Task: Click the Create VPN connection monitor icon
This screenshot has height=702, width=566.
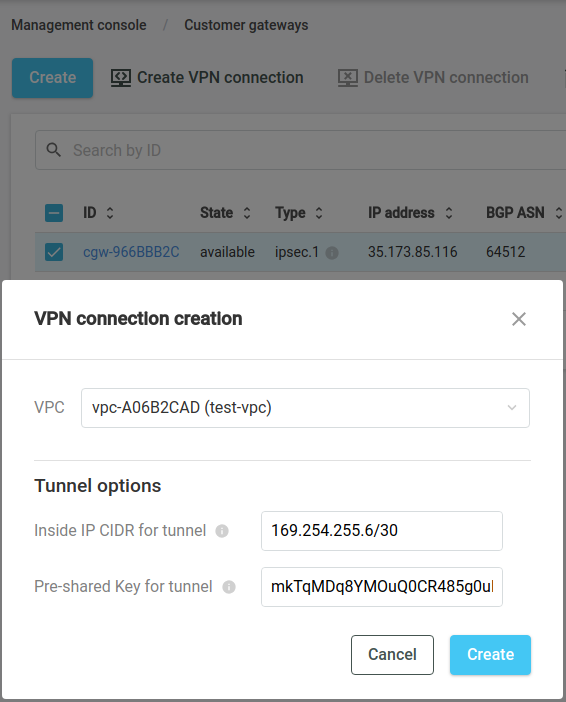Action: (x=121, y=78)
